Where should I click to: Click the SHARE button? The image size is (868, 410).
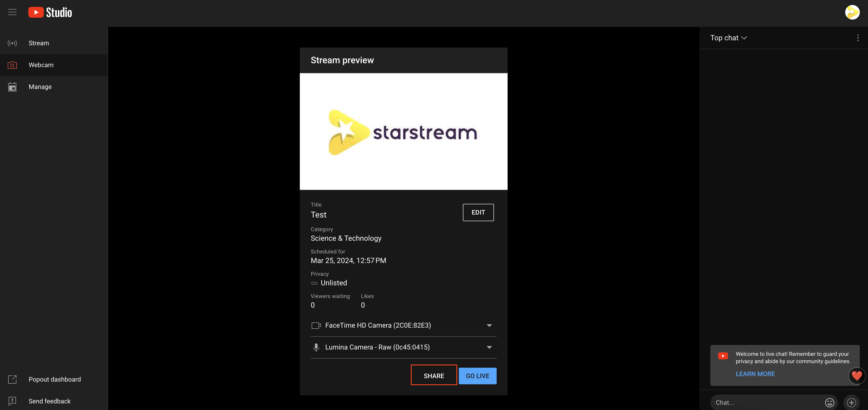point(434,376)
